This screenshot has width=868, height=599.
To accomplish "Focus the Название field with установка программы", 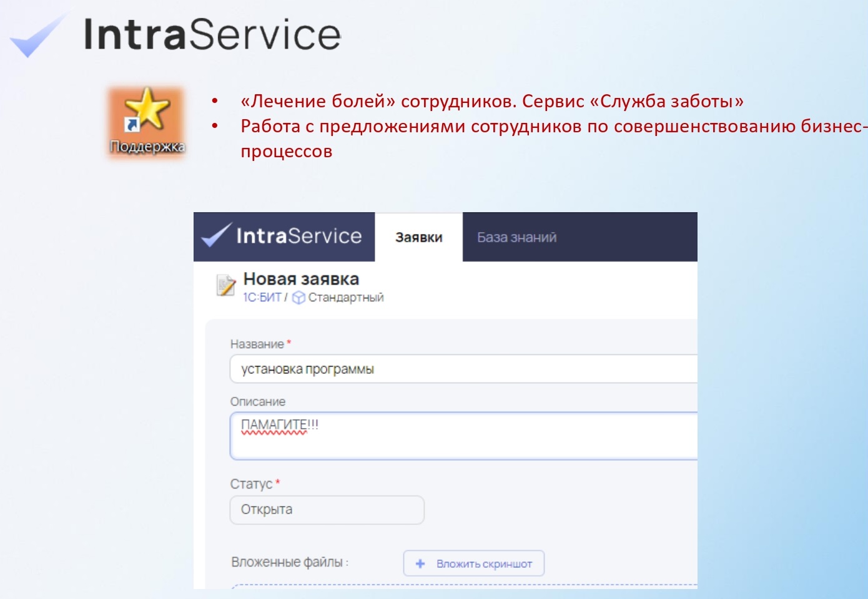I will [462, 369].
